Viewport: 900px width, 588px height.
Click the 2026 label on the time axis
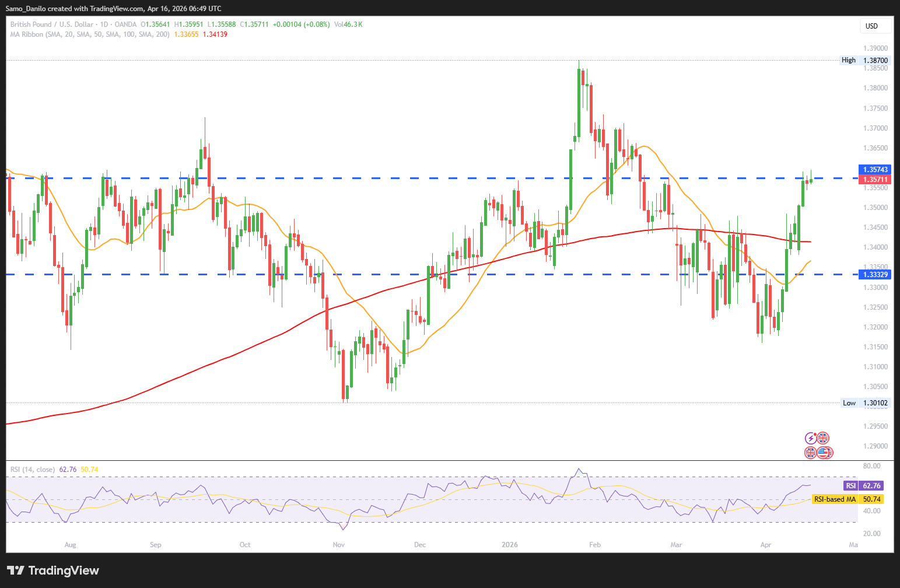(510, 545)
